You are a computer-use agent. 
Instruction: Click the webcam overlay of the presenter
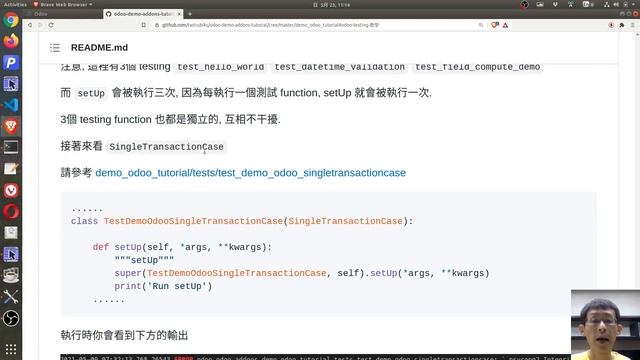pyautogui.click(x=605, y=325)
